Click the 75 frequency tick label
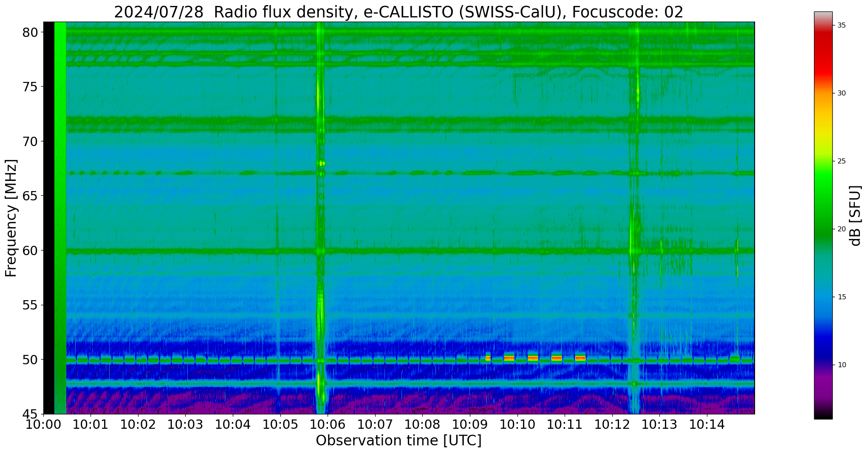 point(30,87)
